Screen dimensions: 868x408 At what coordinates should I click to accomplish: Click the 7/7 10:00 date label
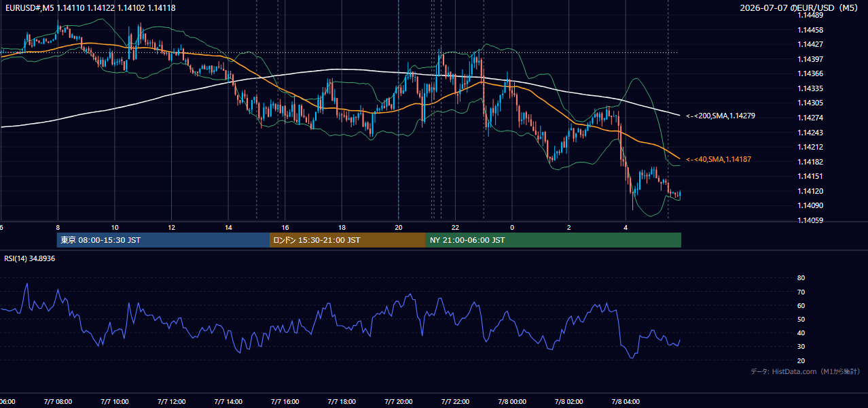[115, 402]
